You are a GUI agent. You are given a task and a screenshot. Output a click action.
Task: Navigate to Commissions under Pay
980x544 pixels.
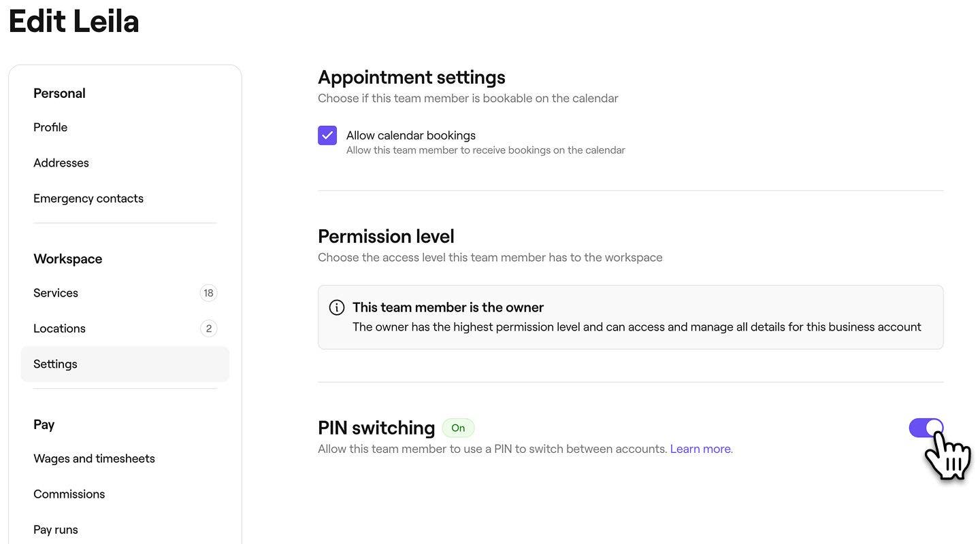click(x=69, y=494)
